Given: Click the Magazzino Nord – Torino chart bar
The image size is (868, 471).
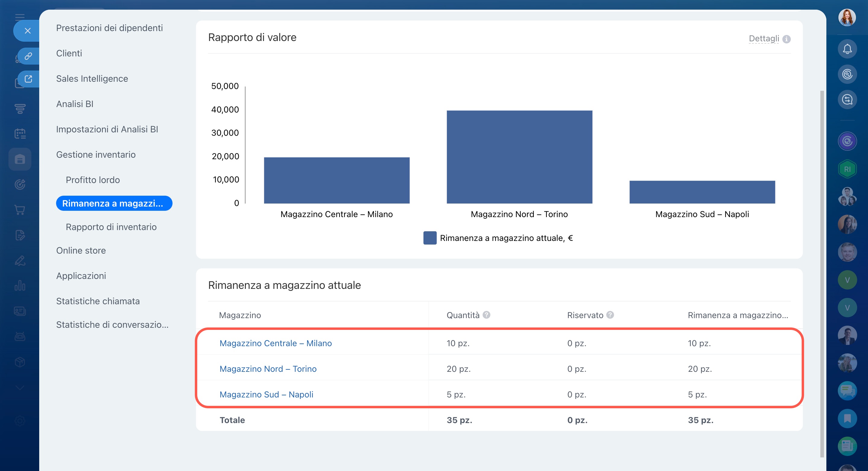Looking at the screenshot, I should click(519, 157).
